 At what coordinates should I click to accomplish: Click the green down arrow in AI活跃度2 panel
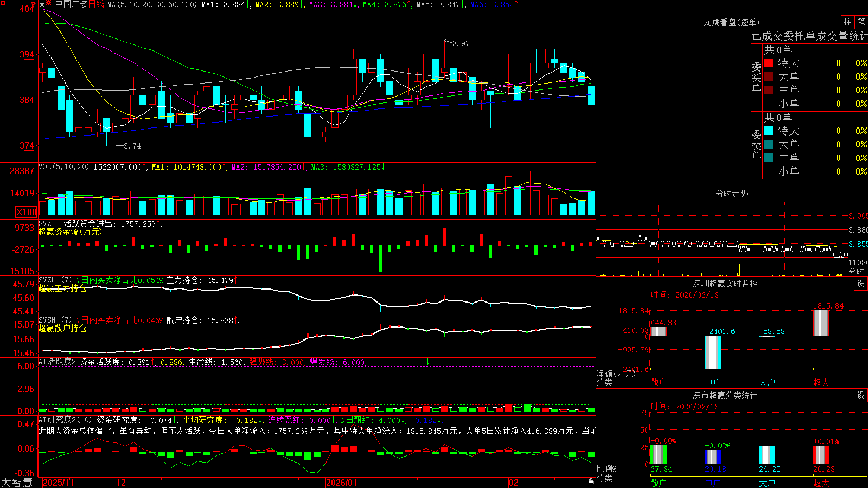tap(427, 362)
